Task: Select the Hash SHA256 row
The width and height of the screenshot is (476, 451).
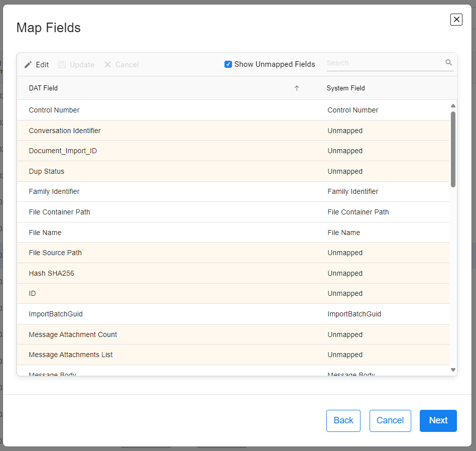Action: click(x=52, y=273)
